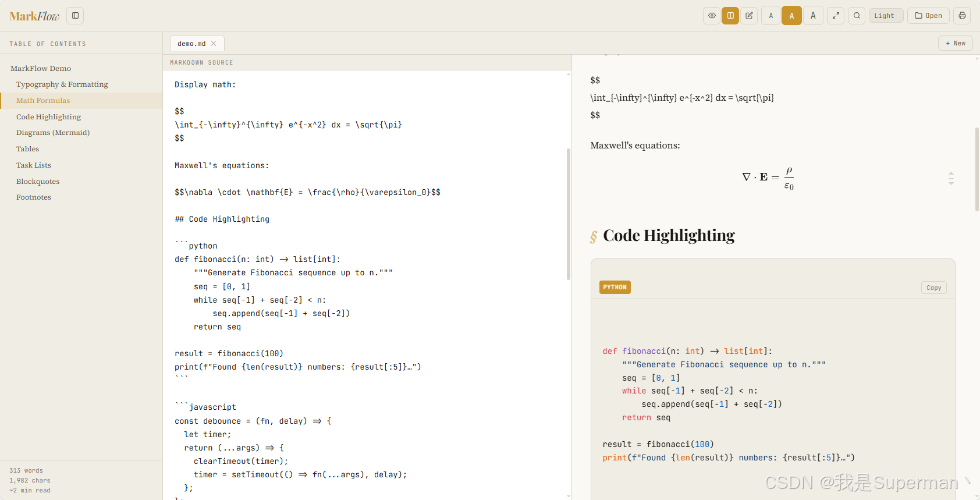Jump to Tables section
The width and height of the screenshot is (980, 500).
[28, 149]
